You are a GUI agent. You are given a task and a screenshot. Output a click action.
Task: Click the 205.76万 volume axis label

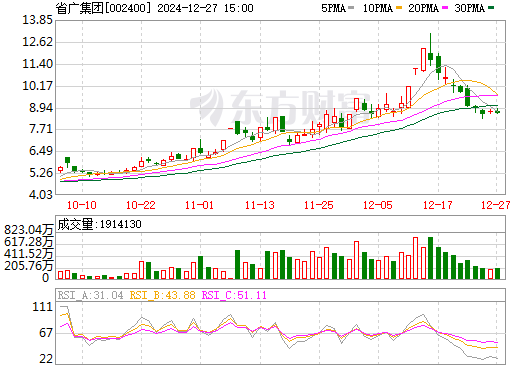coord(29,266)
